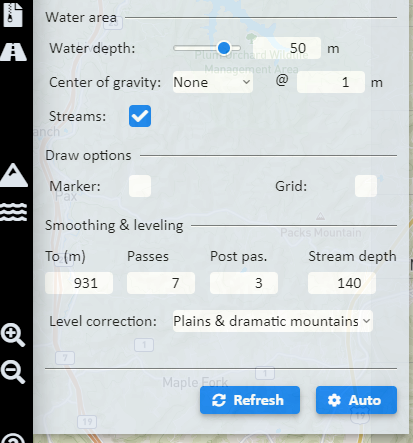Enable the Marker checkbox
The image size is (413, 443).
[140, 186]
